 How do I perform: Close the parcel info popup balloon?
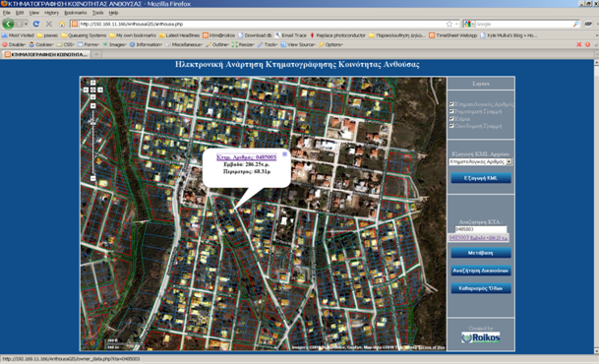click(x=284, y=153)
